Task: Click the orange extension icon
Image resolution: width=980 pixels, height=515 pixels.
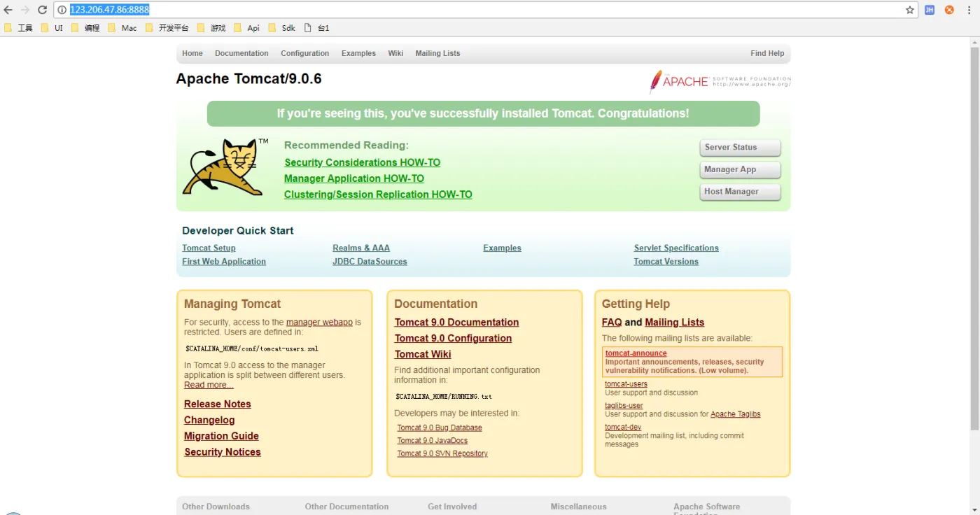Action: pyautogui.click(x=949, y=10)
